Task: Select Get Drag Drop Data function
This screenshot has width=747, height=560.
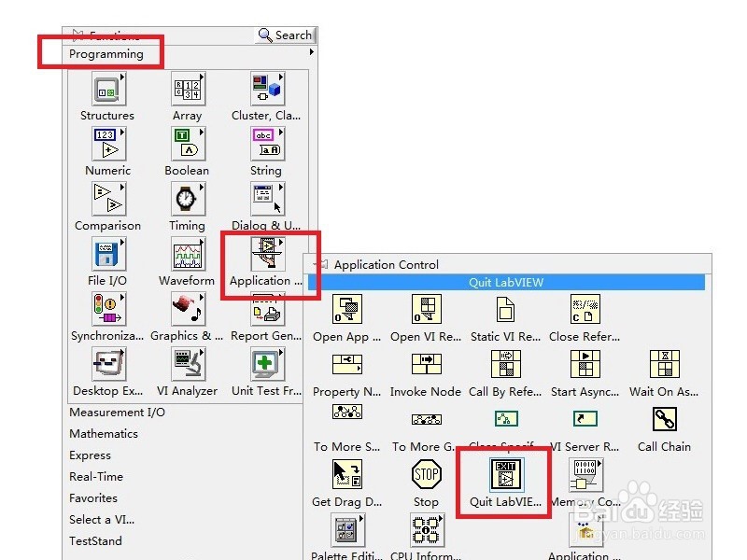Action: (x=346, y=474)
